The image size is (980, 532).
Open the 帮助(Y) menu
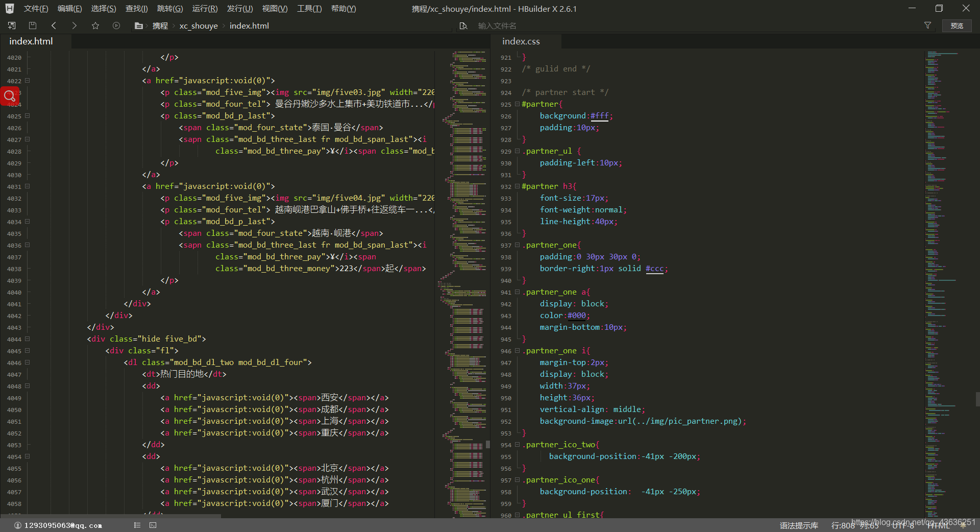point(344,9)
